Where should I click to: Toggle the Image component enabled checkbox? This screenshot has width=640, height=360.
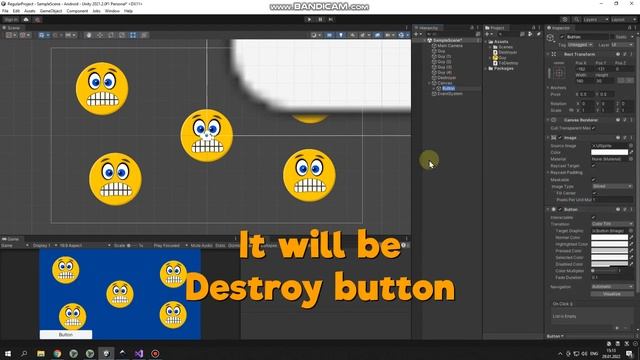pyautogui.click(x=560, y=138)
